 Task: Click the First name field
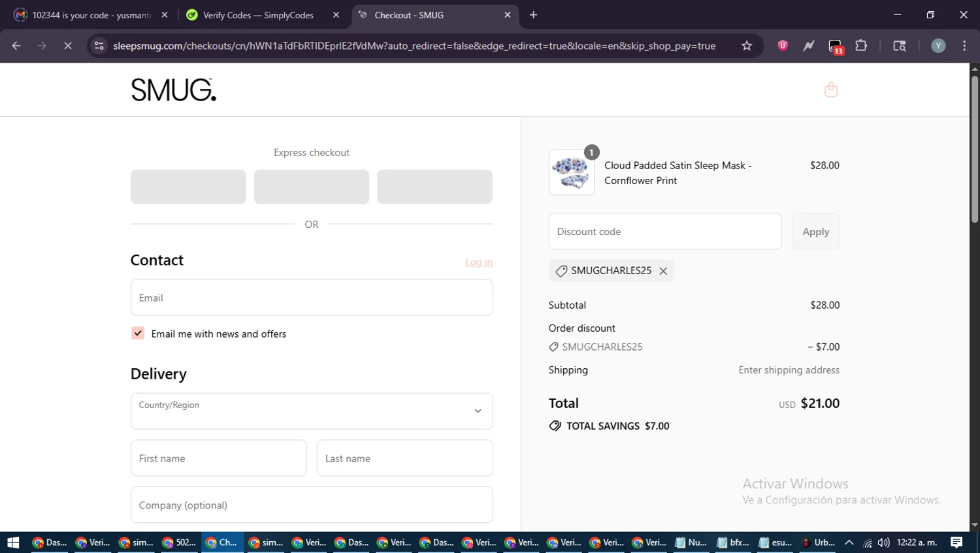point(218,458)
